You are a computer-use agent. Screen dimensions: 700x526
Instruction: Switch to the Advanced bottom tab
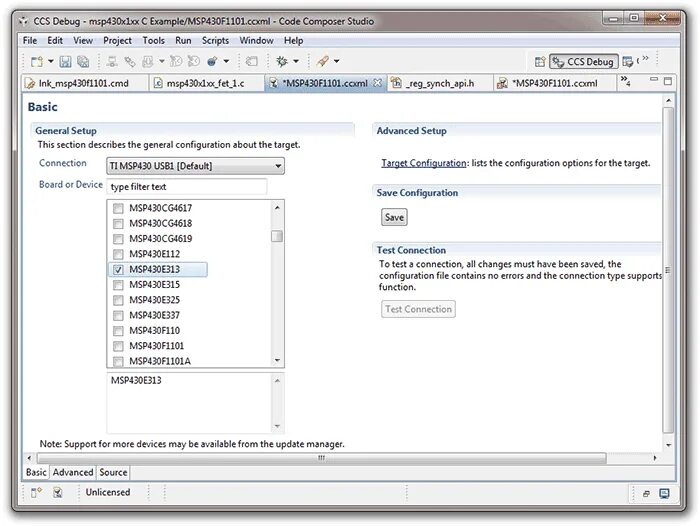[x=73, y=472]
